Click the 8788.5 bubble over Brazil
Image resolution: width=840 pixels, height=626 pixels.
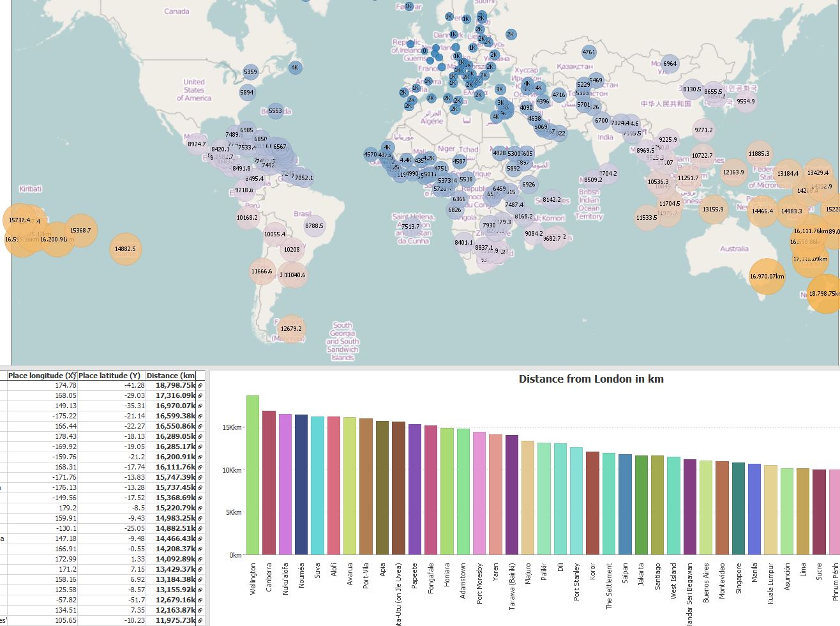coord(314,225)
